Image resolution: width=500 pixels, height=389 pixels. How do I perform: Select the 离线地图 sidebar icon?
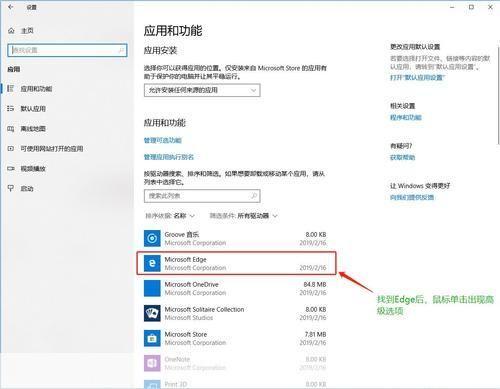(x=11, y=128)
